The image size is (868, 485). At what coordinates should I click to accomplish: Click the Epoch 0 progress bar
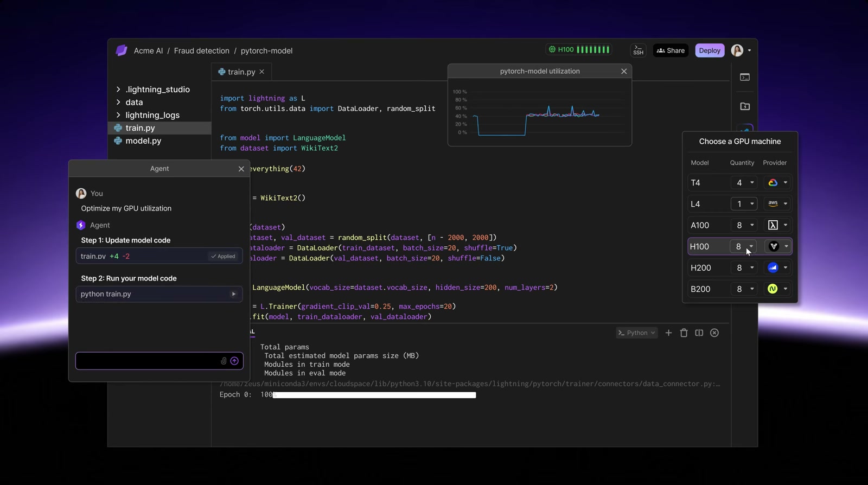point(374,395)
